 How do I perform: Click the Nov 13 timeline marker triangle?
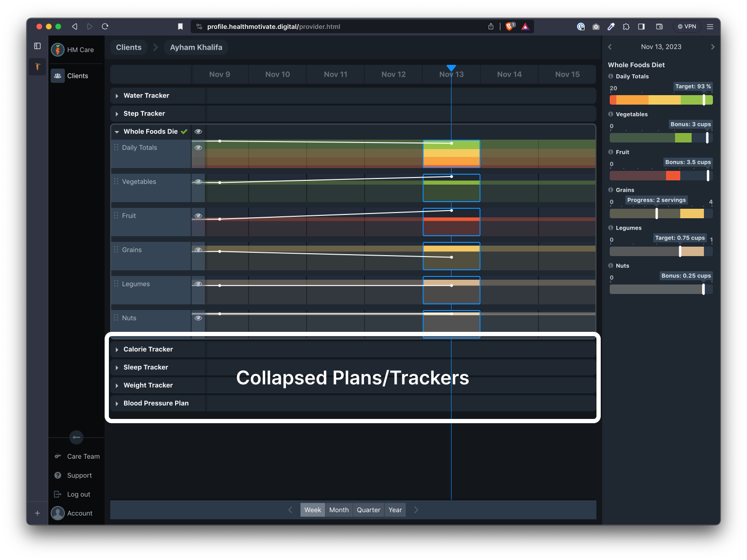451,68
